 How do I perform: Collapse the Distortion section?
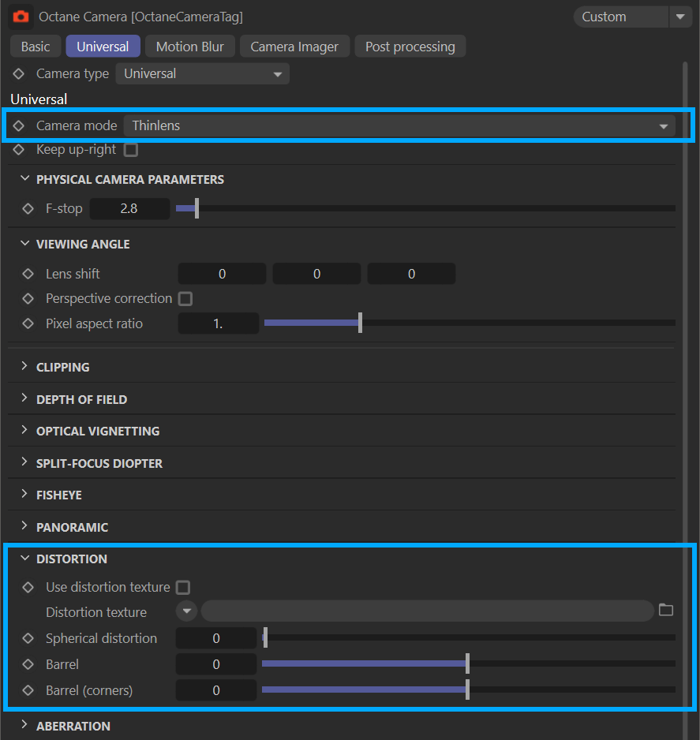[x=24, y=559]
